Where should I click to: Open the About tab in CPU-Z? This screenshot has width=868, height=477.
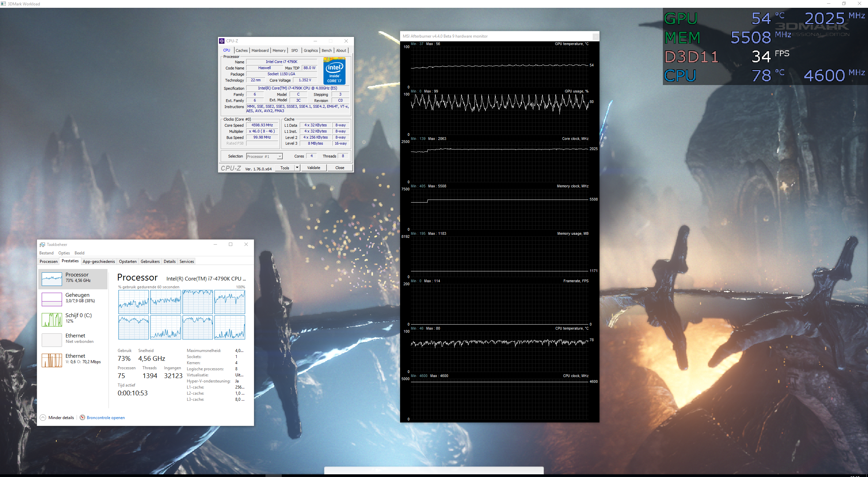341,50
